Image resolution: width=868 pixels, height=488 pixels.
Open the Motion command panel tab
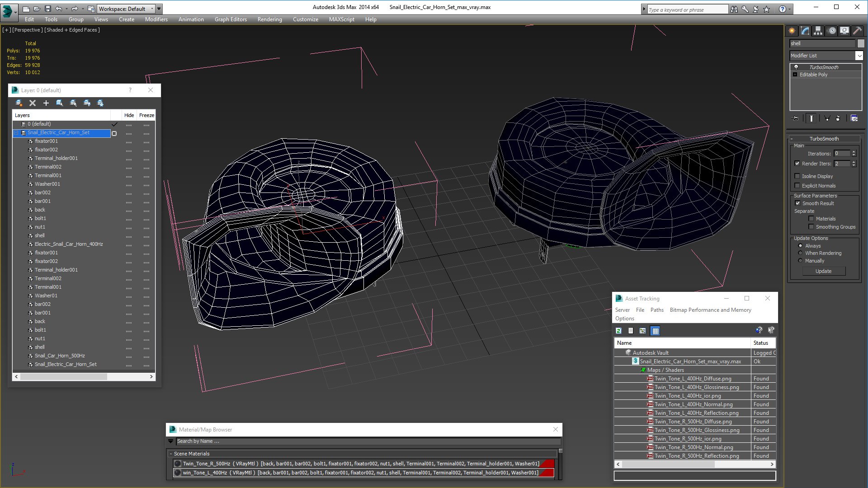coord(831,31)
